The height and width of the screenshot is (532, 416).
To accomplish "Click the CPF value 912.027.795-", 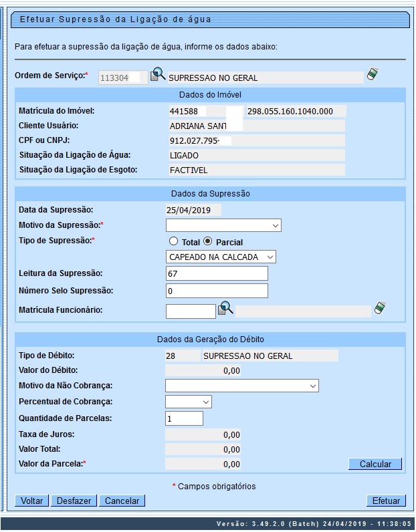I will pyautogui.click(x=257, y=140).
